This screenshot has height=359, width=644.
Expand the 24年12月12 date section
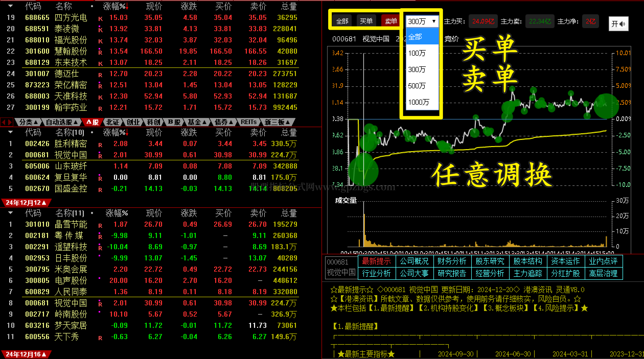click(x=26, y=203)
